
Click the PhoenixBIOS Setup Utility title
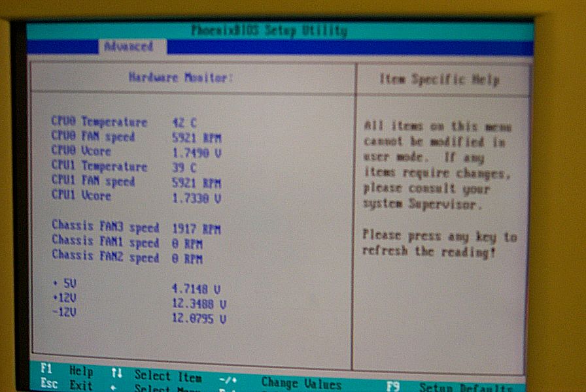(x=269, y=31)
